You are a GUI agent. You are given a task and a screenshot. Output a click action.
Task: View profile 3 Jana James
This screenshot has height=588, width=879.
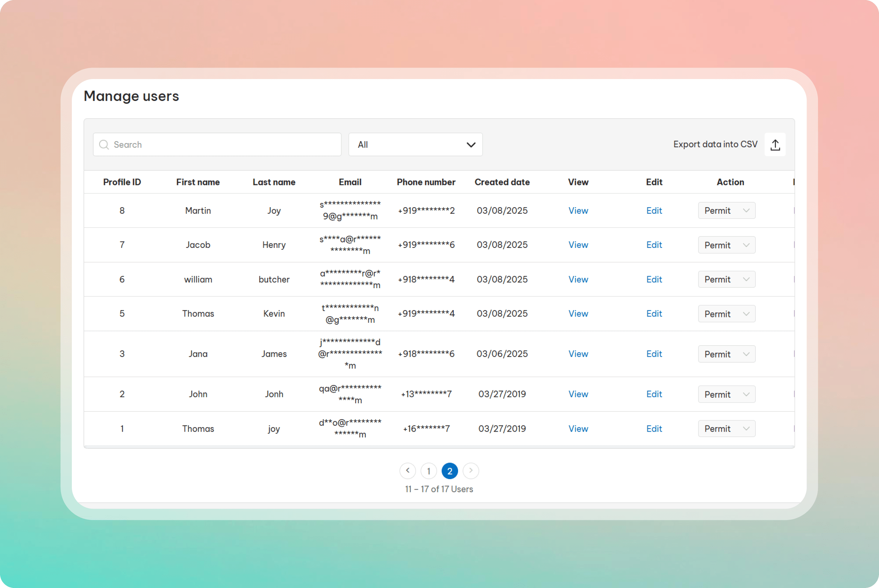578,354
